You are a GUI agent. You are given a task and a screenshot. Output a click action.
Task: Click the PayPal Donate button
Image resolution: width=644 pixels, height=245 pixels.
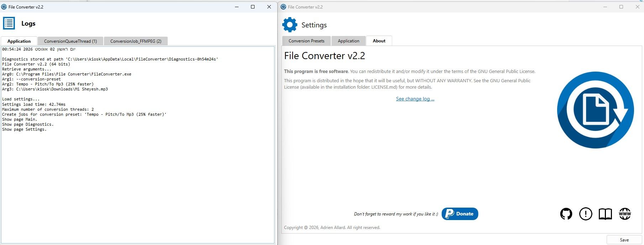460,214
